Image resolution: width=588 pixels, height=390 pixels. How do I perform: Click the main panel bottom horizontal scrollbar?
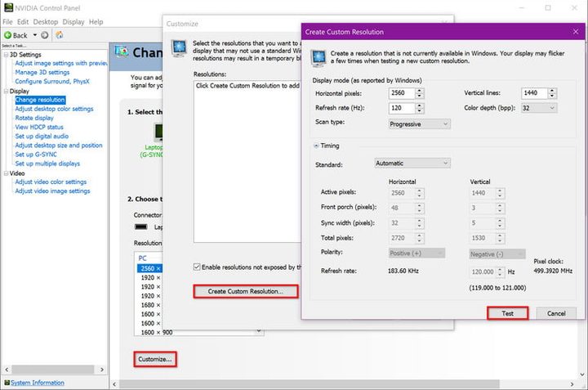coord(309,384)
